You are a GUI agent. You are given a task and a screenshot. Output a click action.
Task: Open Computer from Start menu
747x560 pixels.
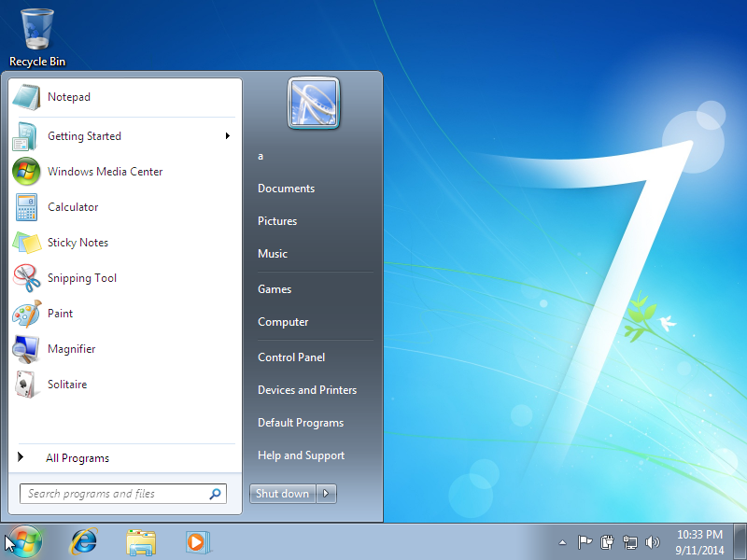coord(283,322)
